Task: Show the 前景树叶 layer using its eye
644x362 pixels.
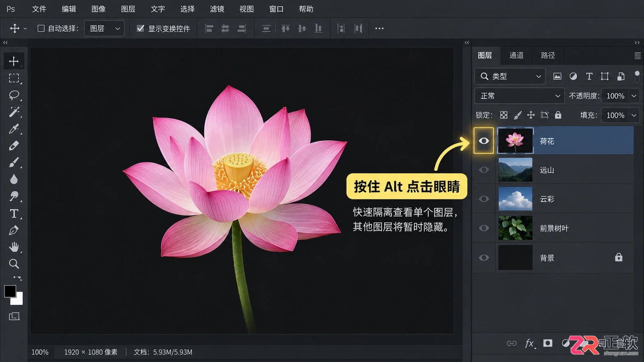Action: coord(484,228)
